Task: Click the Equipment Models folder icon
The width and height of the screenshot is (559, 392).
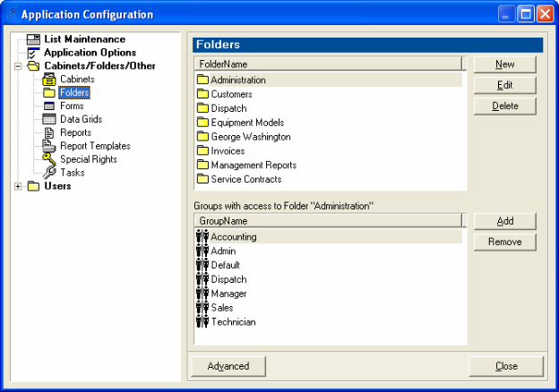Action: pos(202,122)
